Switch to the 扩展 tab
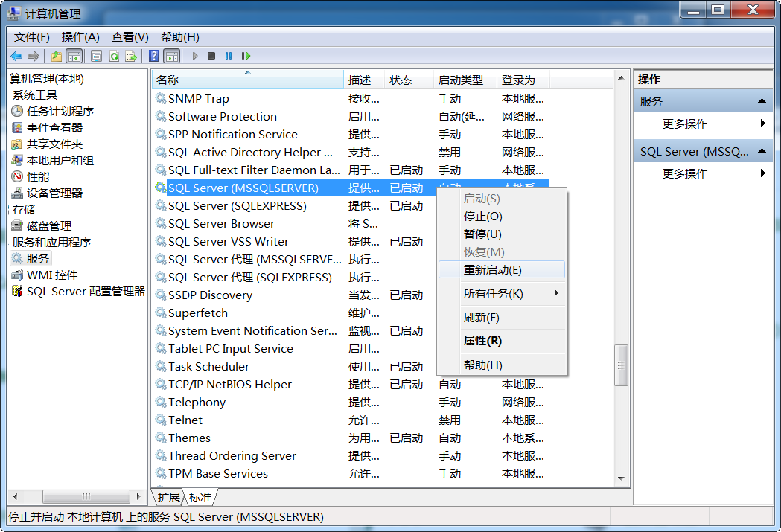781x532 pixels. click(x=169, y=497)
